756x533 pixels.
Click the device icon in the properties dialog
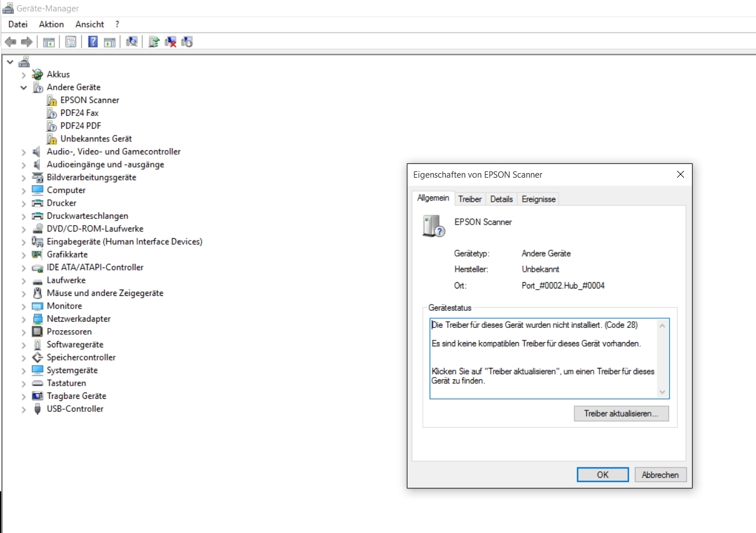click(x=434, y=226)
